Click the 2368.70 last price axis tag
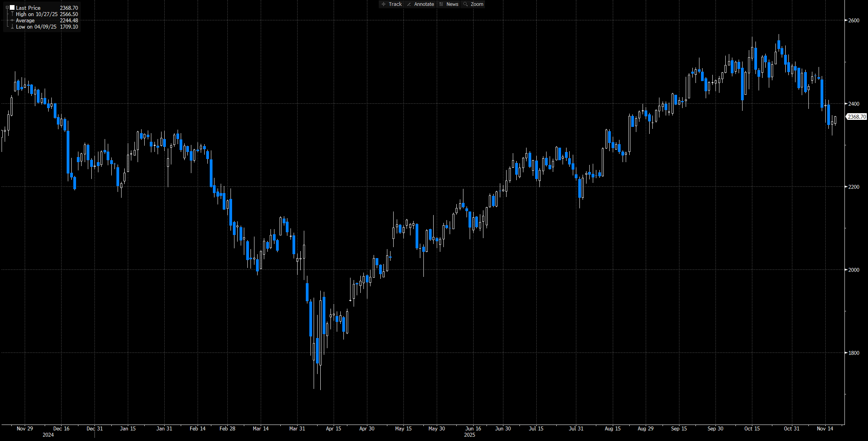The width and height of the screenshot is (868, 441). tap(857, 117)
